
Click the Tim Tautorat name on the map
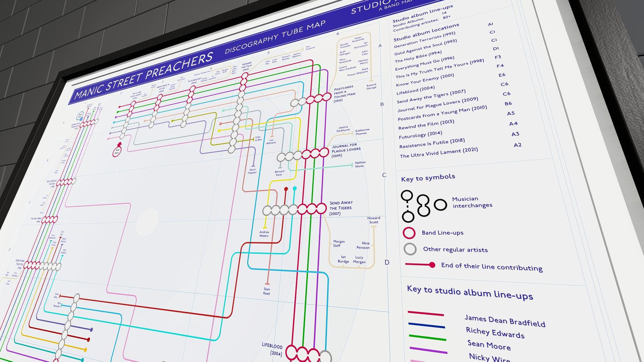point(310,48)
